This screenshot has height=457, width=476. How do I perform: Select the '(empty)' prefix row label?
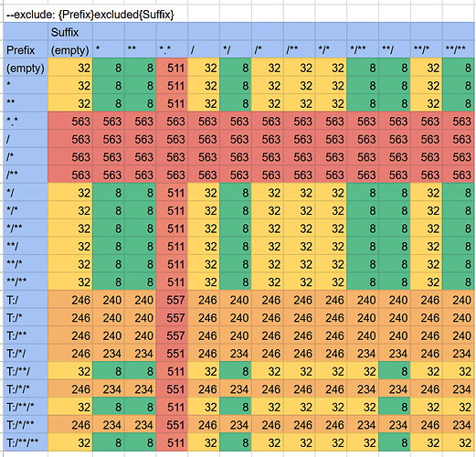pyautogui.click(x=26, y=68)
